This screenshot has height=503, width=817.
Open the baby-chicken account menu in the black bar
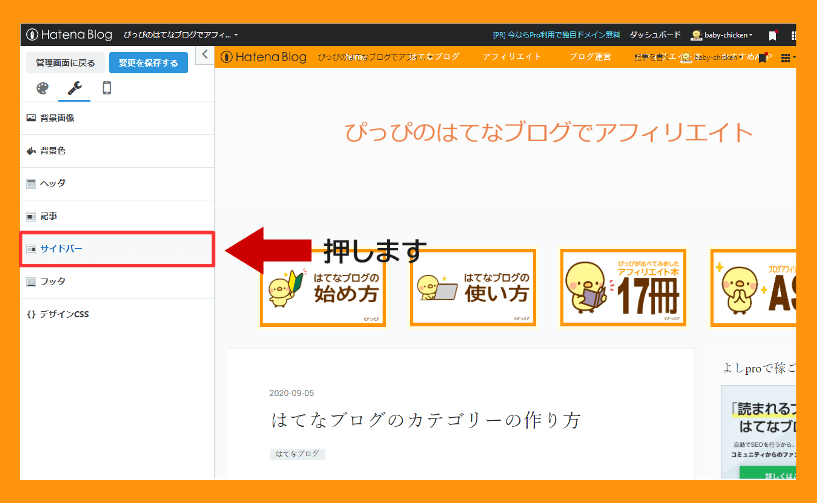tap(722, 35)
